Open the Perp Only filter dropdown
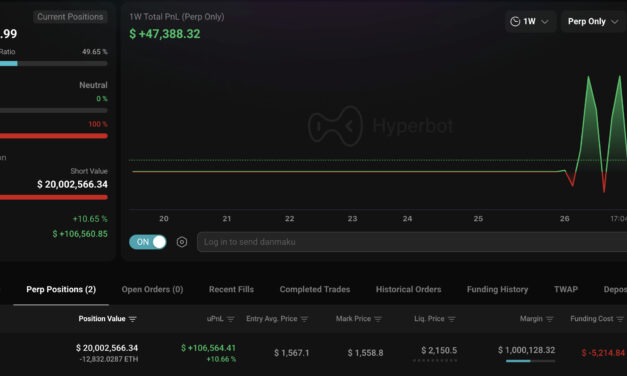This screenshot has width=627, height=376. 593,22
